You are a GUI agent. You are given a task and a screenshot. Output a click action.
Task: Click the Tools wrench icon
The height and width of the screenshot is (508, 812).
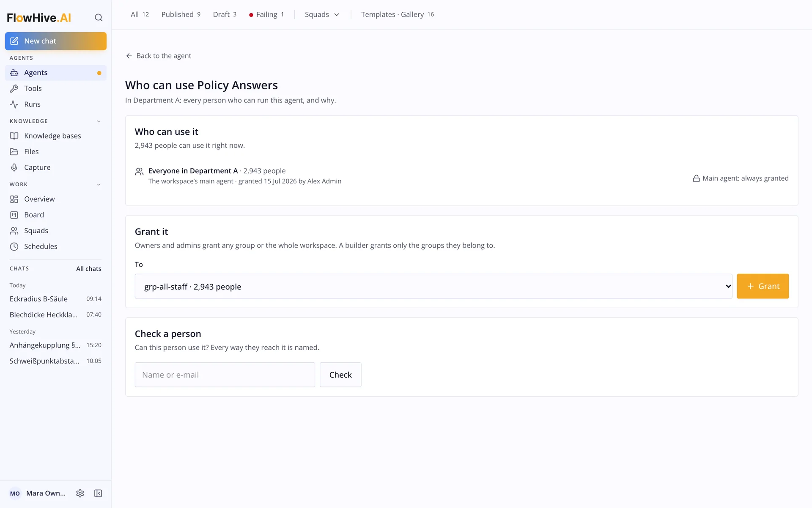pyautogui.click(x=14, y=88)
